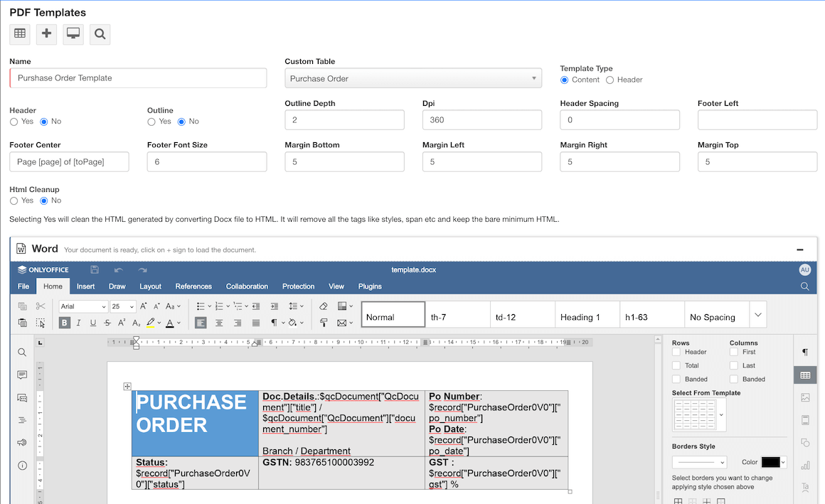The image size is (825, 504).
Task: Click the add plus button under PDF Templates
Action: click(46, 34)
